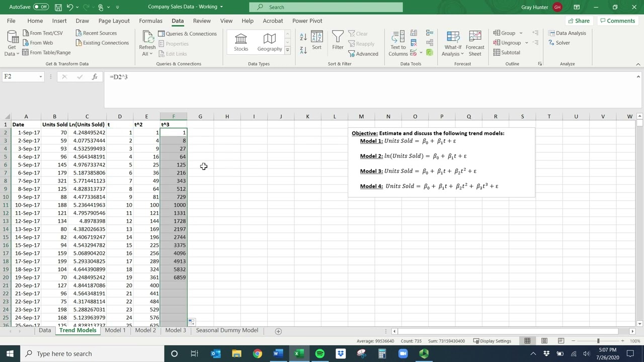Open Data Validation icon

(414, 52)
